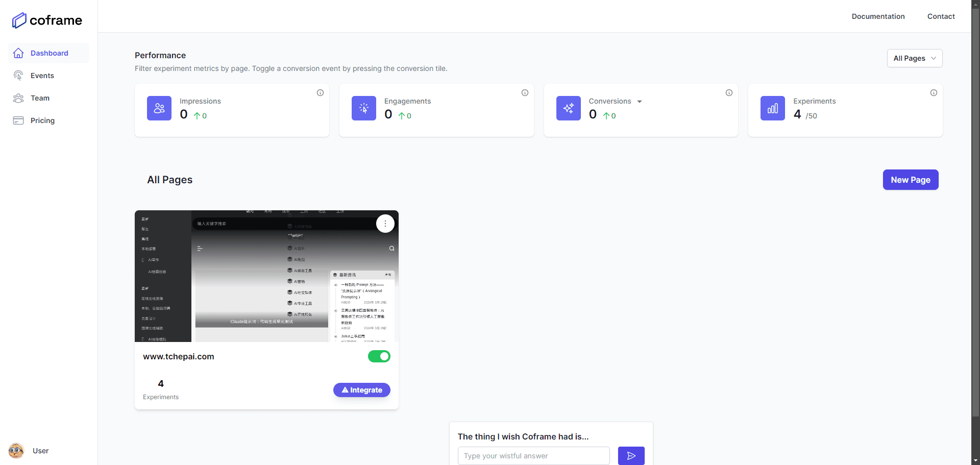
Task: Click the All Pages section heading
Action: point(170,180)
